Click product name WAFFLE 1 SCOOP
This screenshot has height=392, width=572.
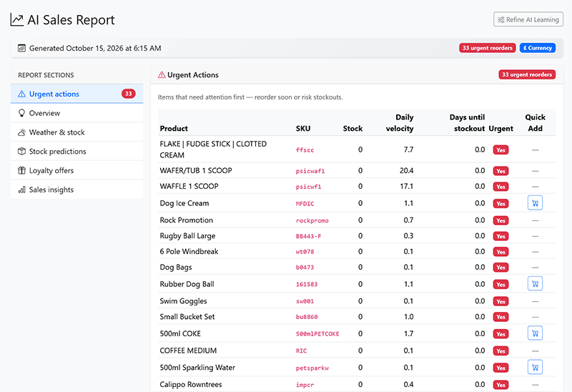pos(189,186)
